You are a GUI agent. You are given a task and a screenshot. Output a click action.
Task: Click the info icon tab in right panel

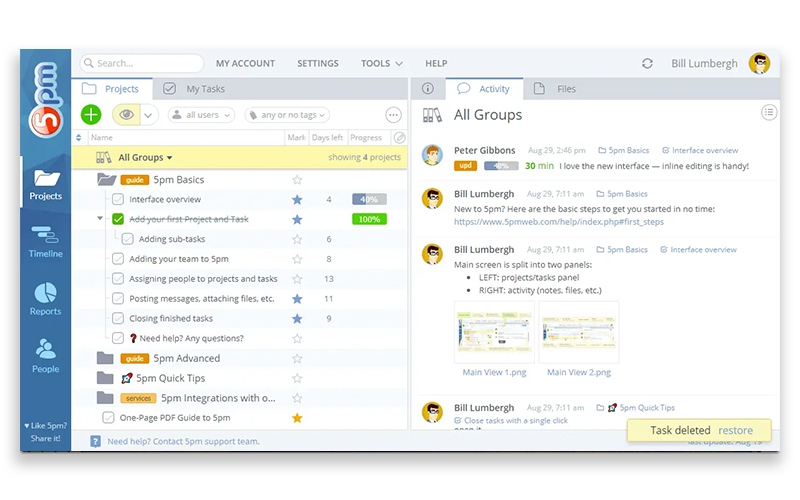428,89
